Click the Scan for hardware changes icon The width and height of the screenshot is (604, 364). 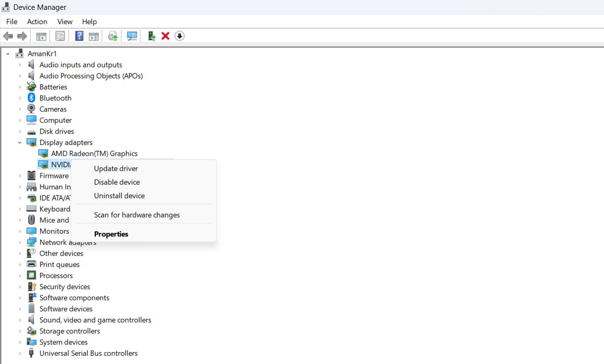(x=132, y=36)
